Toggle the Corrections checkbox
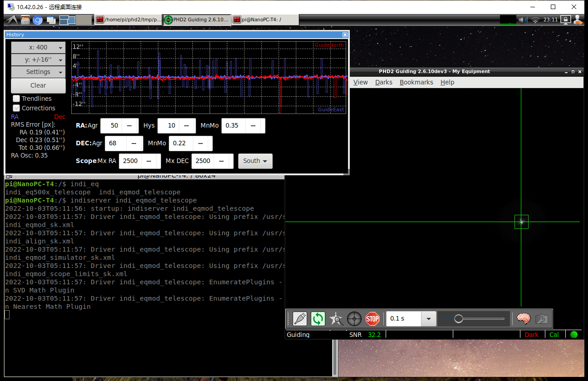Screen dimensions: 588x381 [16, 108]
